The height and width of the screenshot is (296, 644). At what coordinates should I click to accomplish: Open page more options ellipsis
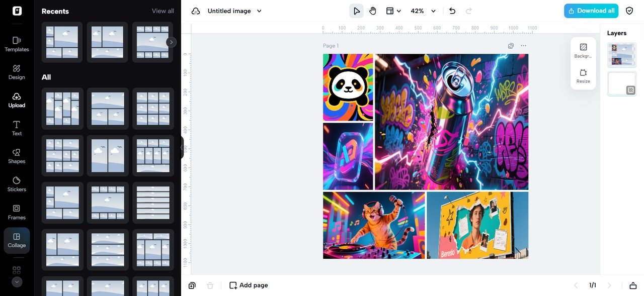(524, 46)
